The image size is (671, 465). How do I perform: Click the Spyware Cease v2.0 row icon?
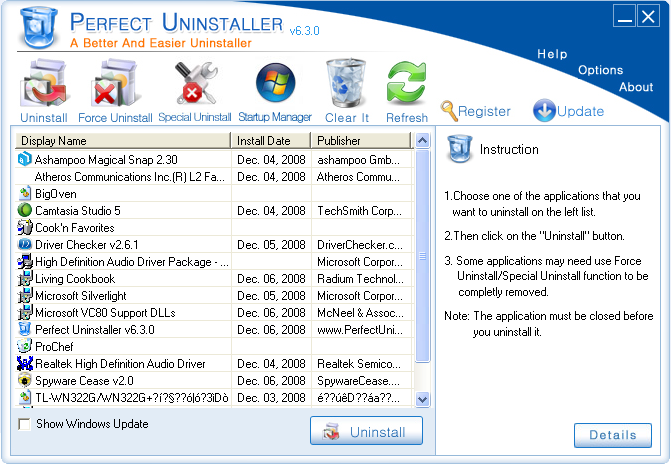tap(25, 380)
